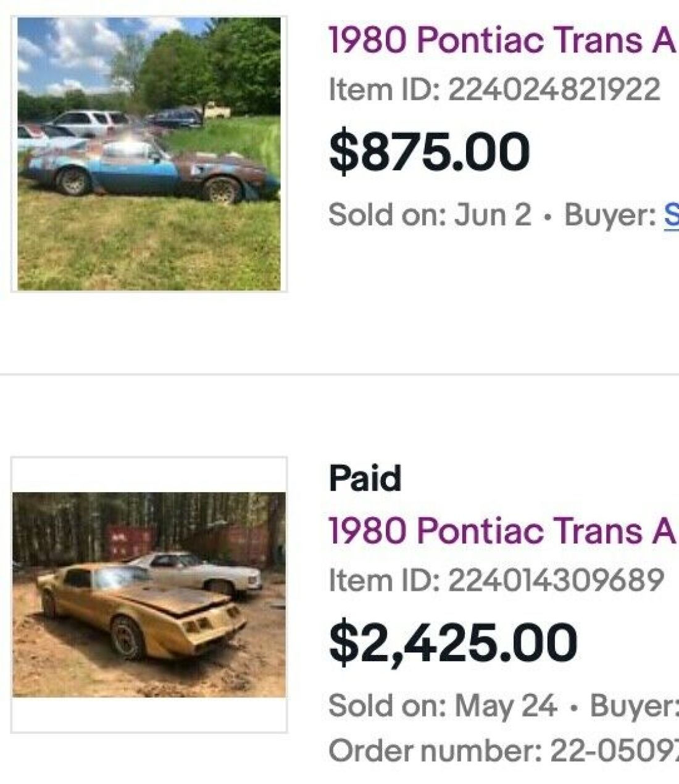Select Item ID 224024821922

click(x=494, y=90)
